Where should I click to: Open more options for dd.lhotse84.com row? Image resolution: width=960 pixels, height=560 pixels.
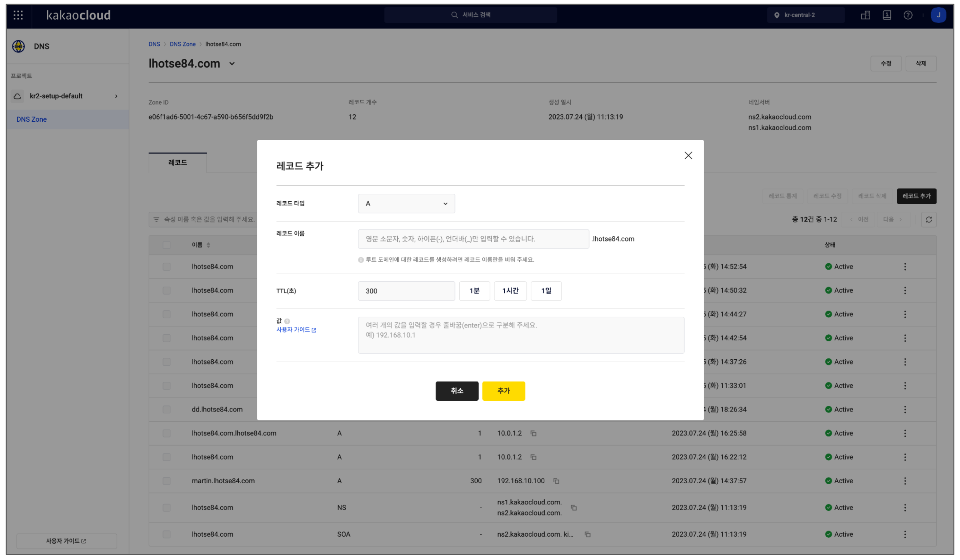click(905, 409)
